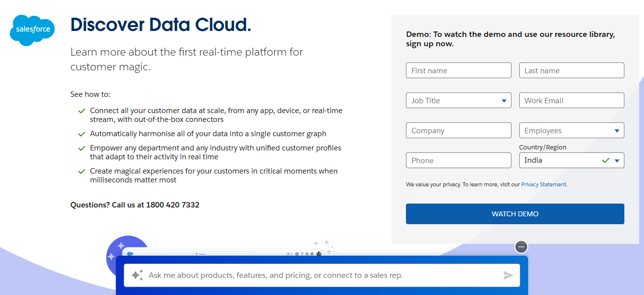Expand the favorites list arrow
This screenshot has height=295, width=644.
(292, 254)
